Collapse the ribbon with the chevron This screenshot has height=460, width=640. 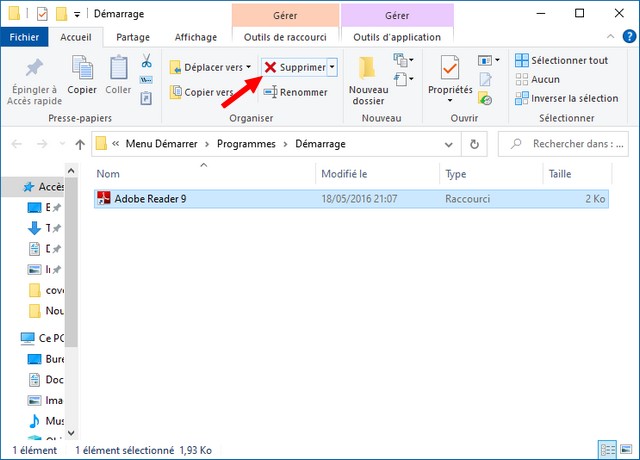(610, 36)
